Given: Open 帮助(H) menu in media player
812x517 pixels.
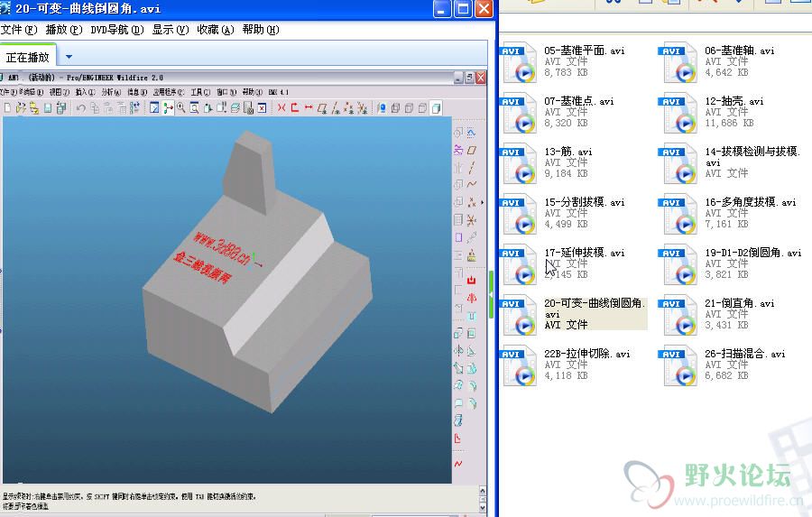Looking at the screenshot, I should coord(261,30).
